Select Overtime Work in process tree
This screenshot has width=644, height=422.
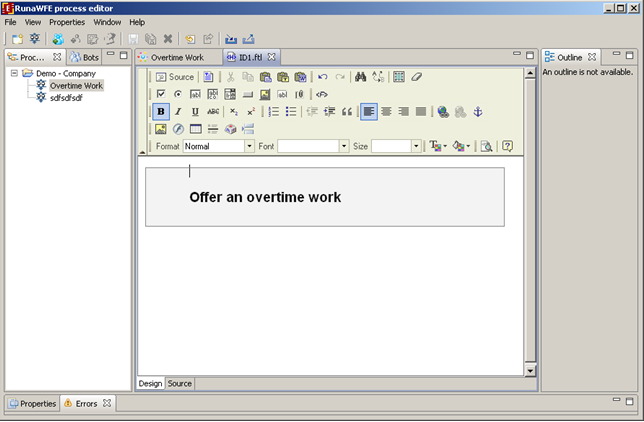tap(76, 85)
